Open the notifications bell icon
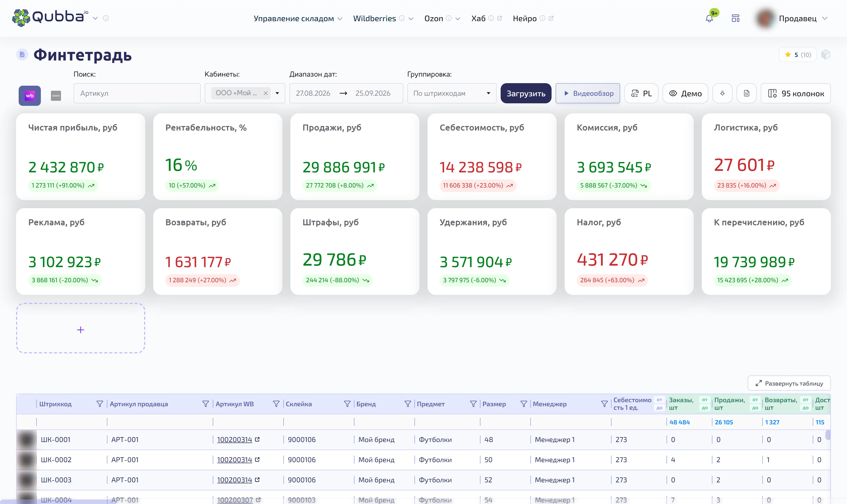 pos(709,18)
